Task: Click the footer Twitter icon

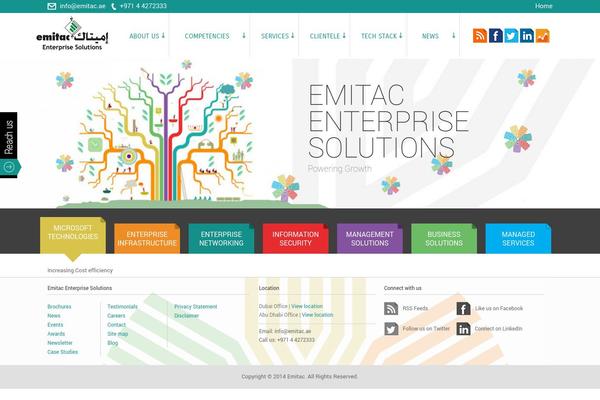Action: point(391,329)
